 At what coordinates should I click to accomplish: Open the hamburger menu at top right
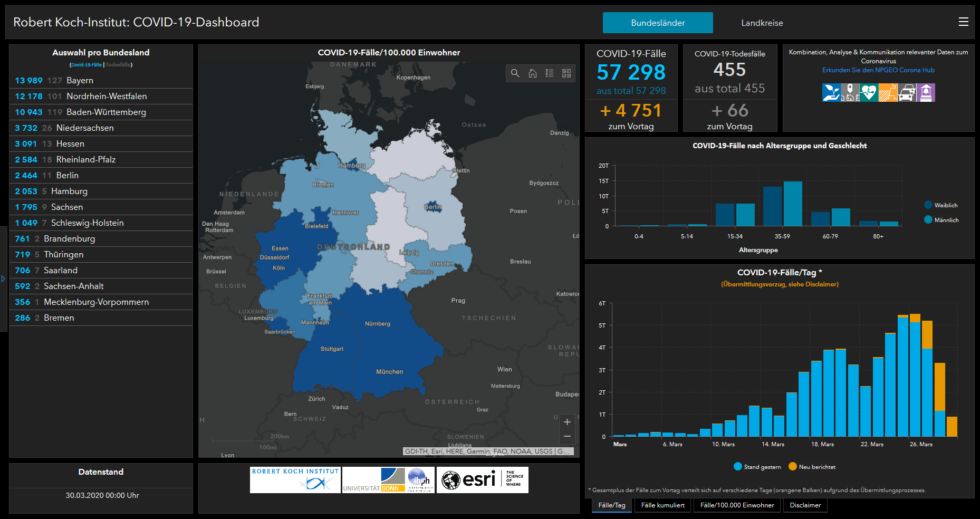point(963,22)
